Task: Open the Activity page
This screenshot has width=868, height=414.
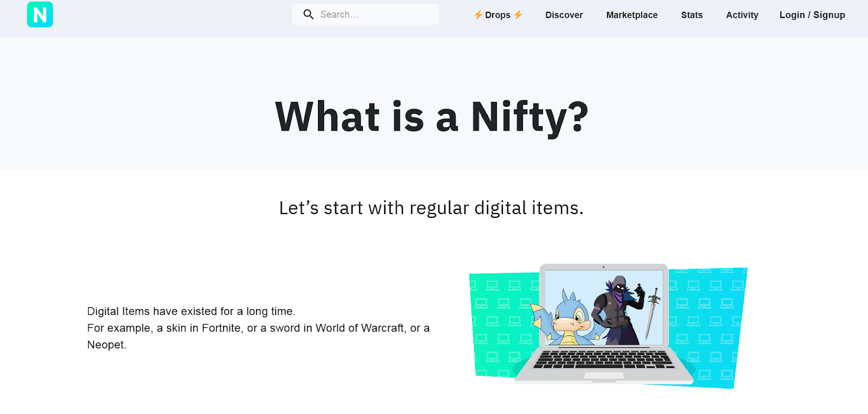Action: pos(742,15)
